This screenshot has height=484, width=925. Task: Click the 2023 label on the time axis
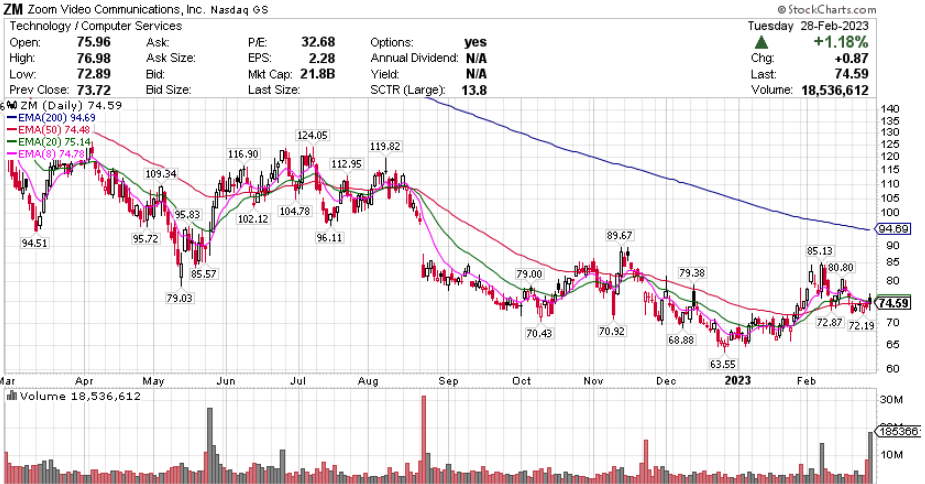point(737,381)
